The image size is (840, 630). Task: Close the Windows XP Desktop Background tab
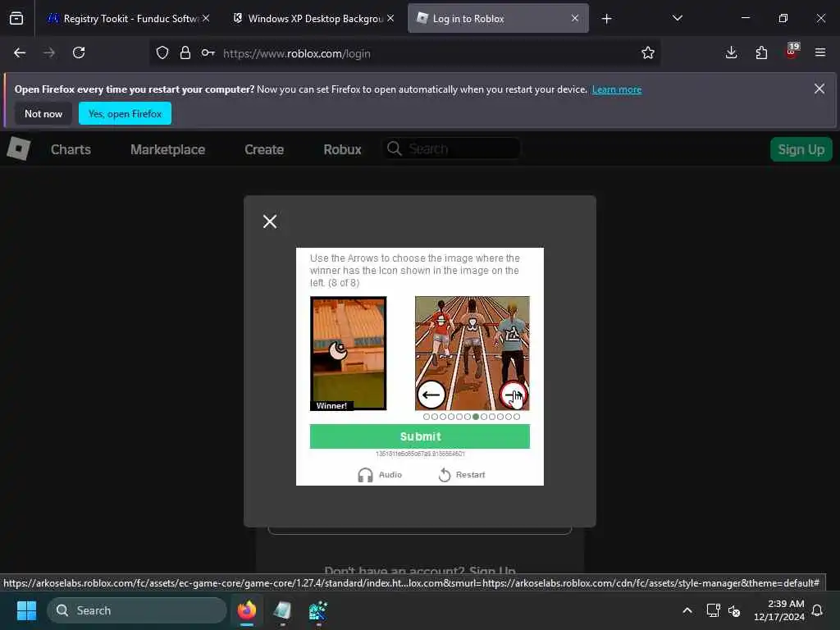click(390, 18)
